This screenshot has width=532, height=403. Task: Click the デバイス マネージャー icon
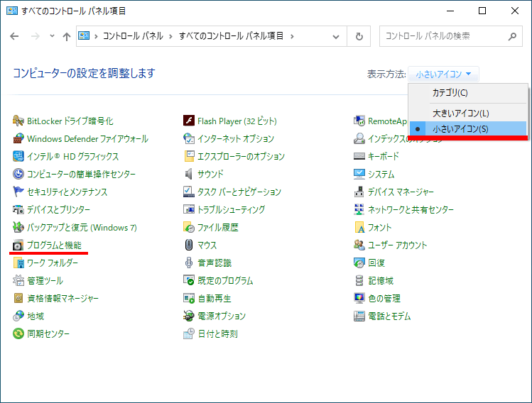[x=359, y=192]
